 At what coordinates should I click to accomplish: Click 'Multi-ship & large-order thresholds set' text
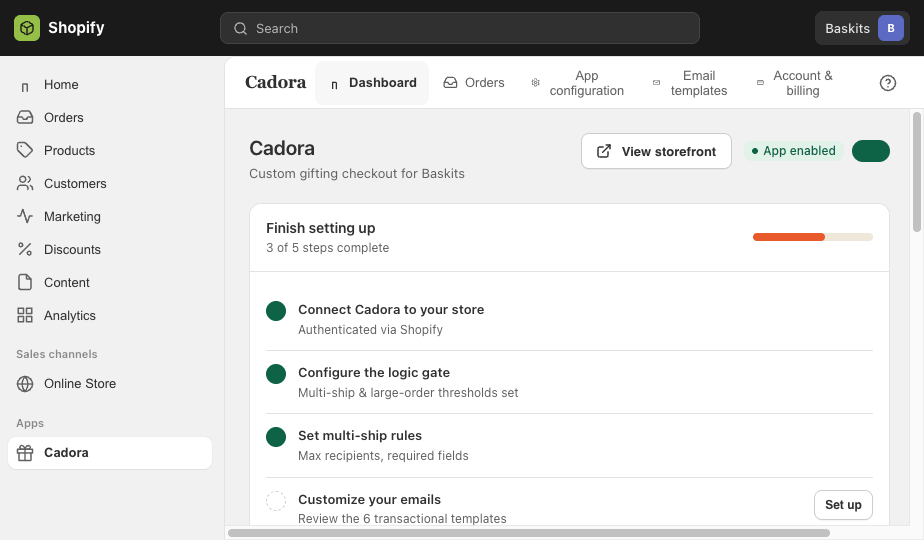point(408,393)
